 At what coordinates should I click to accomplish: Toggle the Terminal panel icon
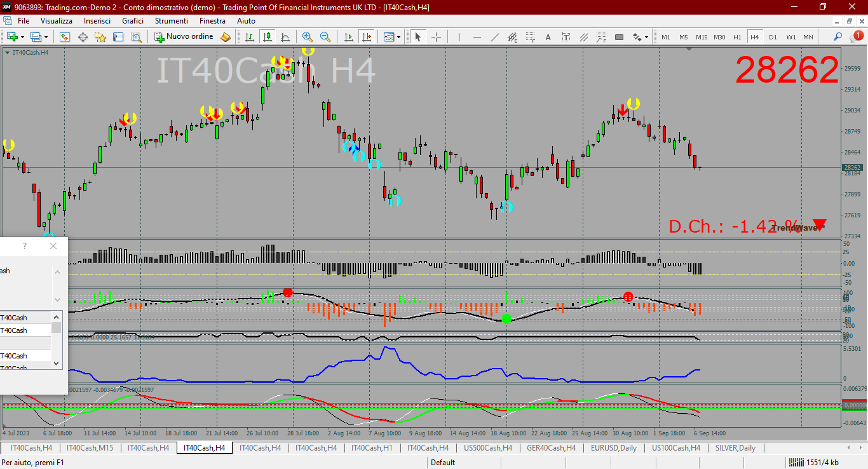point(118,37)
